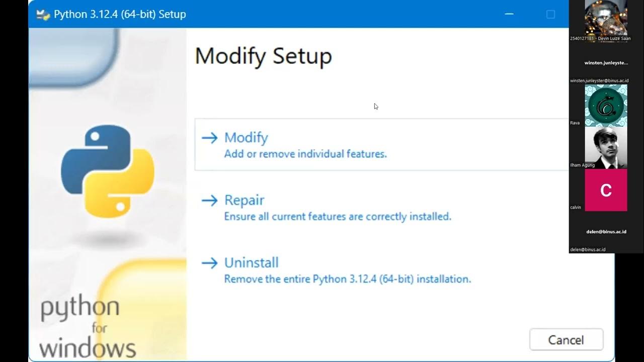This screenshot has height=362, width=644.
Task: Click the winsten.junleyster participant tile
Action: [606, 63]
